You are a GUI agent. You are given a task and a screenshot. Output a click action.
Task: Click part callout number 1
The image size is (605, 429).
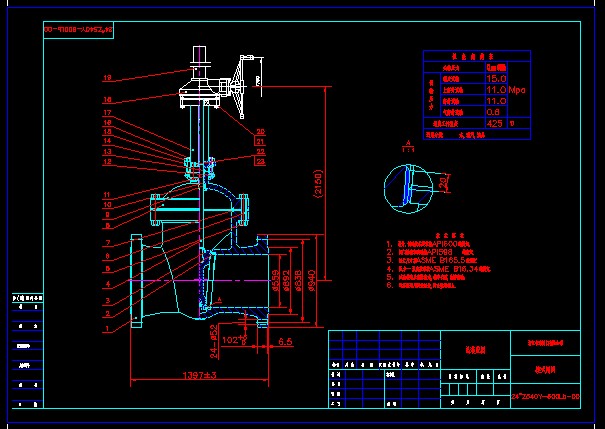[x=107, y=327]
